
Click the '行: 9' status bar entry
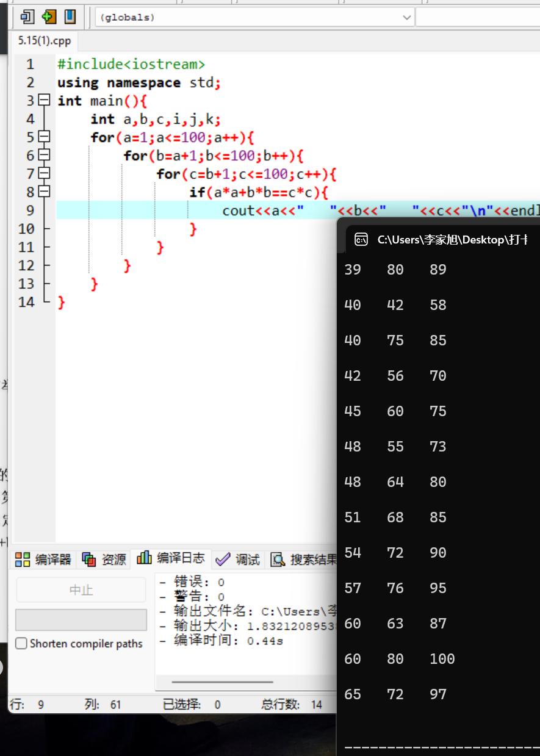(x=27, y=705)
